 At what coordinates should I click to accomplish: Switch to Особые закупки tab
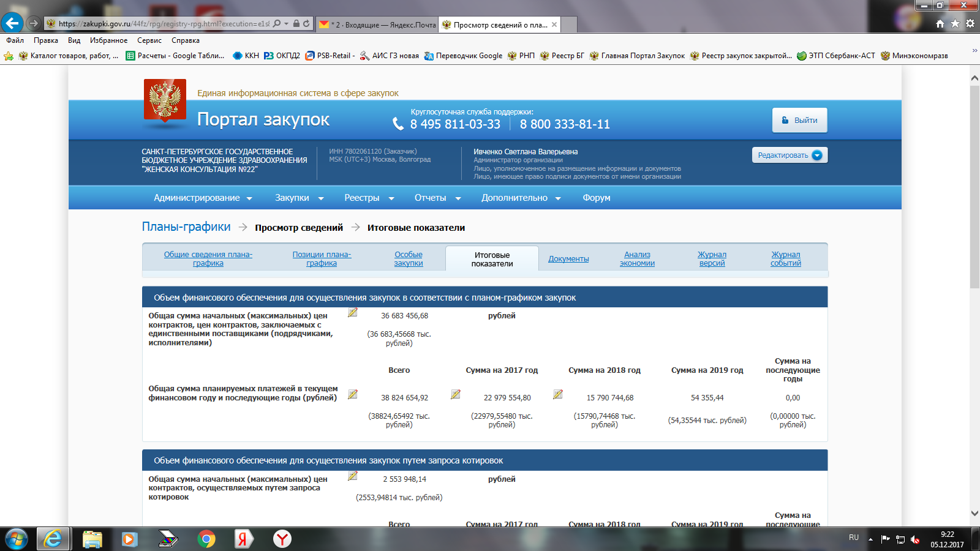(409, 258)
